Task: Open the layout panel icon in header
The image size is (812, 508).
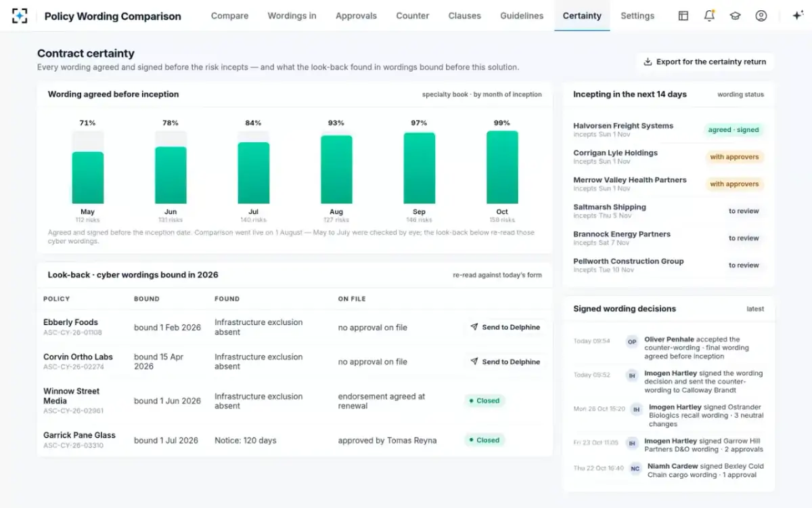Action: coord(683,16)
